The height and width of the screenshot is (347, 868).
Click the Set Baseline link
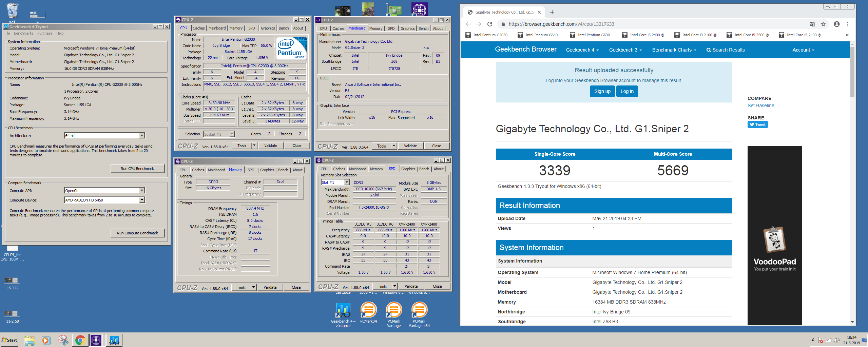coord(761,105)
